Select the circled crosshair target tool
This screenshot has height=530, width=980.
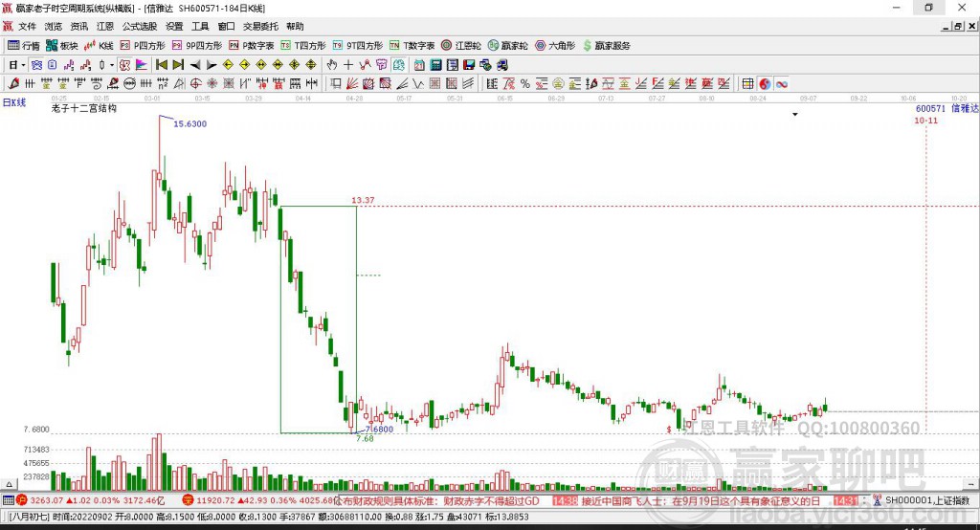(x=195, y=84)
